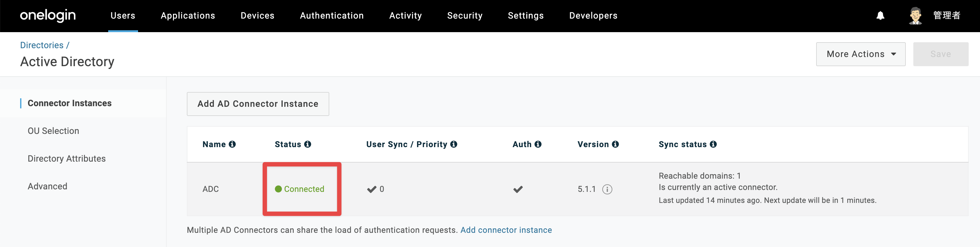This screenshot has width=980, height=247.
Task: Click the priority value 0 for ADC
Action: (x=381, y=189)
